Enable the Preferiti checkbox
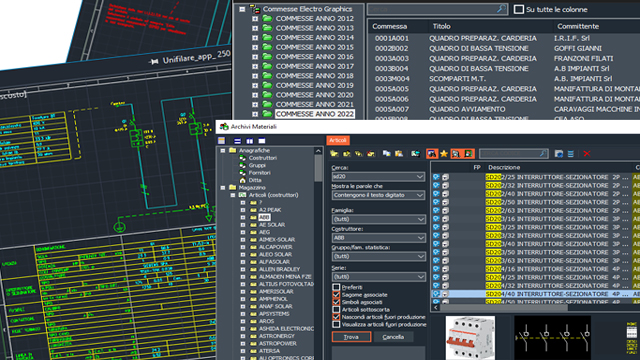 coord(336,287)
